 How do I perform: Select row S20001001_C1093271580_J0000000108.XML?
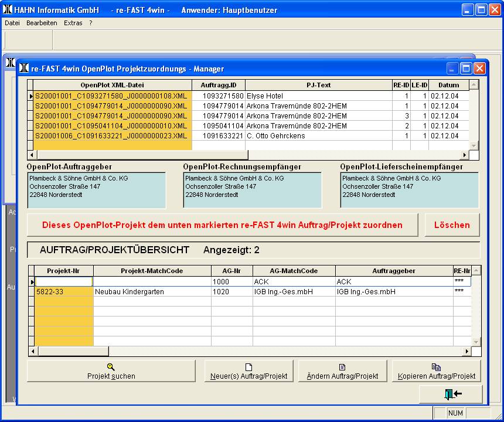[x=113, y=96]
